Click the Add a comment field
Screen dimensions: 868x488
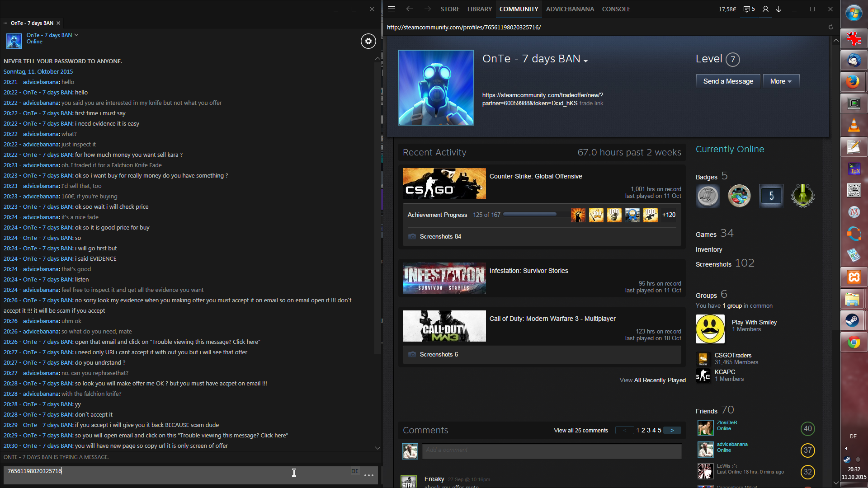[552, 451]
